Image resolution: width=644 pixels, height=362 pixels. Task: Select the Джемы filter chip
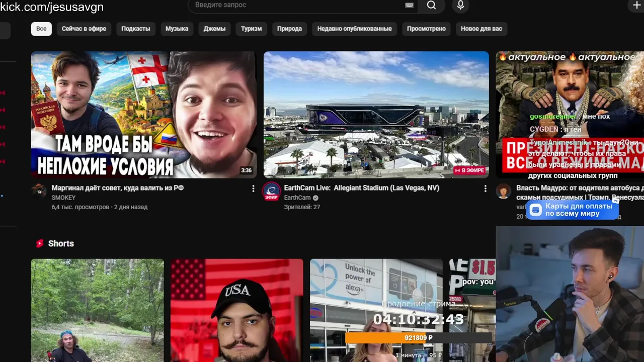click(x=214, y=29)
